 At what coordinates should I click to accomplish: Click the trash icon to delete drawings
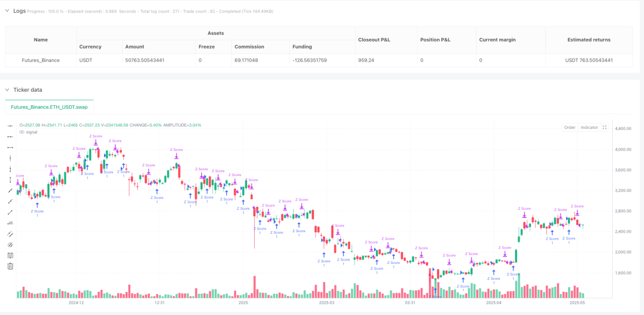coord(10,266)
